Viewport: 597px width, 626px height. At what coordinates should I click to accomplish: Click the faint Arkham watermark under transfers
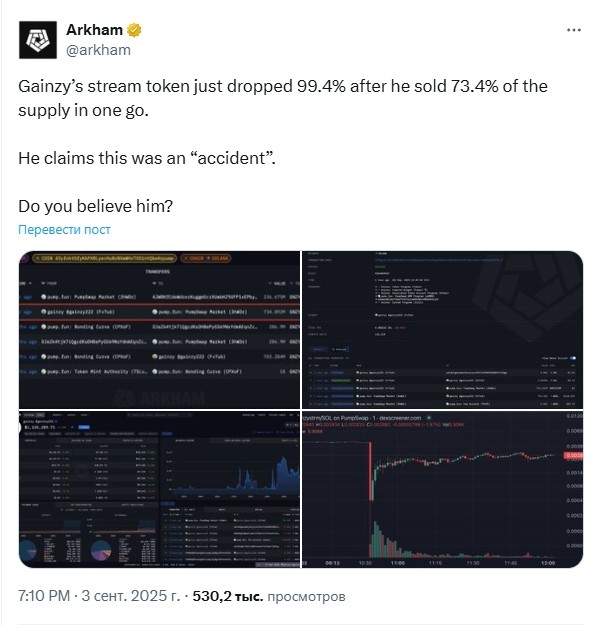pyautogui.click(x=160, y=398)
